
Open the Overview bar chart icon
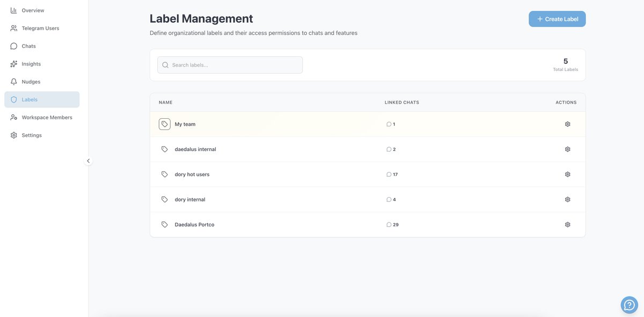point(13,10)
